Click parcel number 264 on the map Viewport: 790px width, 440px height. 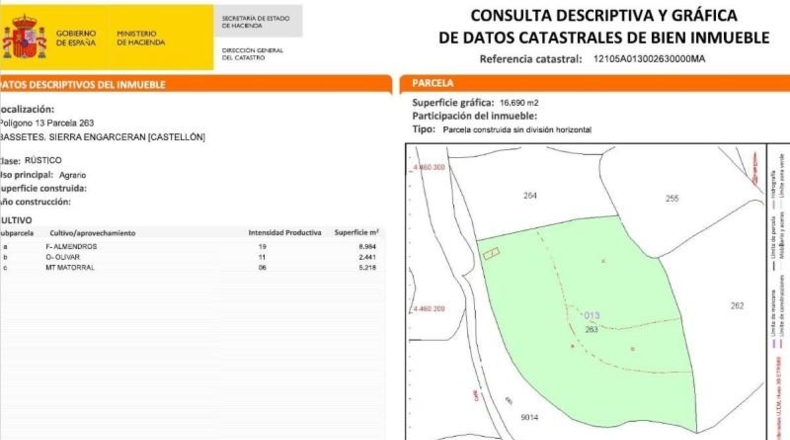[530, 196]
